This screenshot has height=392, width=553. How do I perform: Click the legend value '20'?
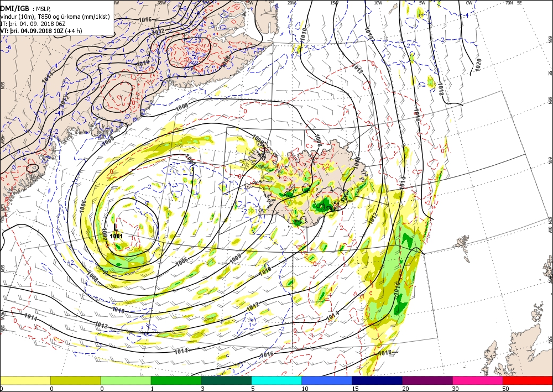pos(405,389)
